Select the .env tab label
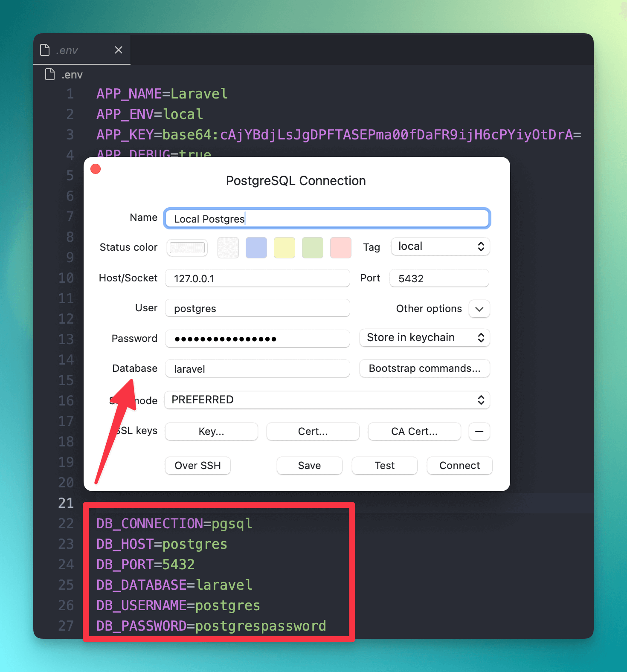Viewport: 627px width, 672px height. point(67,50)
